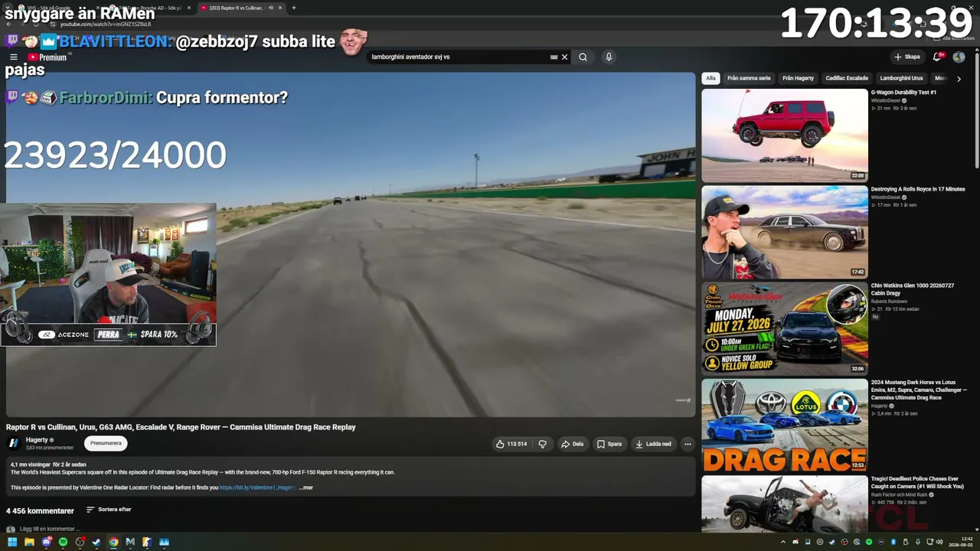Viewport: 980px width, 551px height.
Task: Expand the description with ...mer
Action: coord(305,487)
